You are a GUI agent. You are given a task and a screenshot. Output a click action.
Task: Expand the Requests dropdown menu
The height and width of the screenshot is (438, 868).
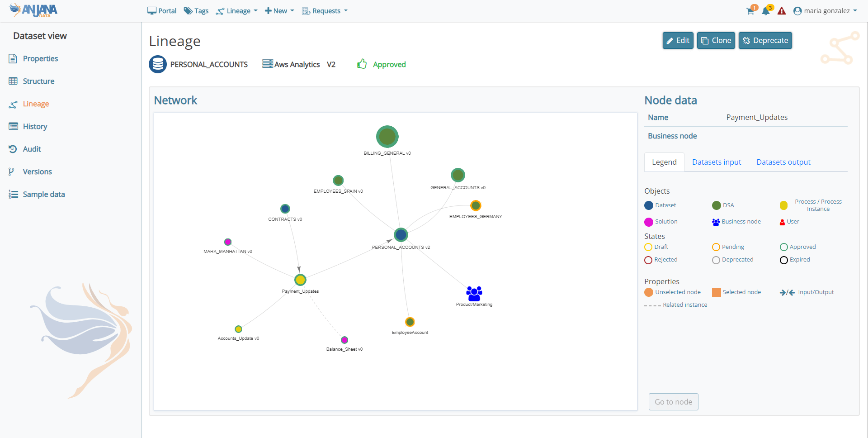click(x=325, y=11)
